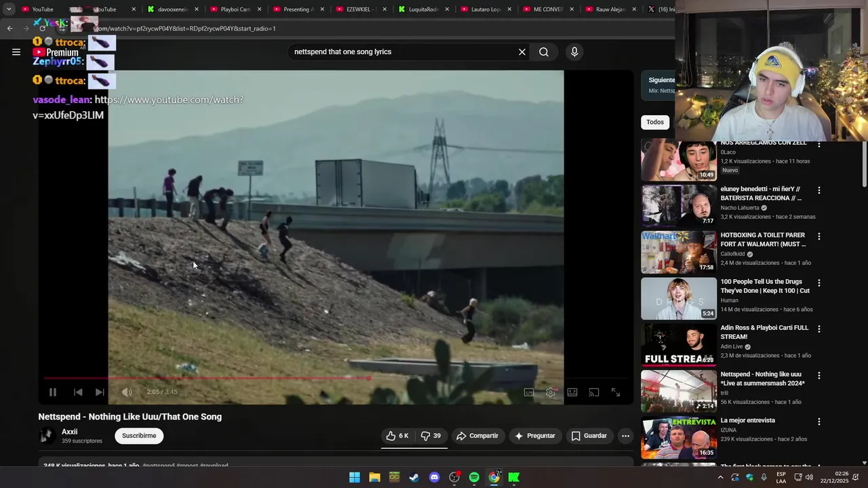The height and width of the screenshot is (488, 868).
Task: Open the Axxii channel name link
Action: tap(69, 432)
